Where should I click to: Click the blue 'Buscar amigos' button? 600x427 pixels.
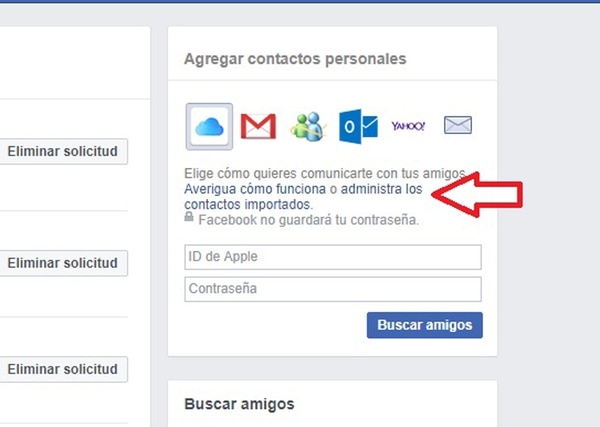(425, 325)
